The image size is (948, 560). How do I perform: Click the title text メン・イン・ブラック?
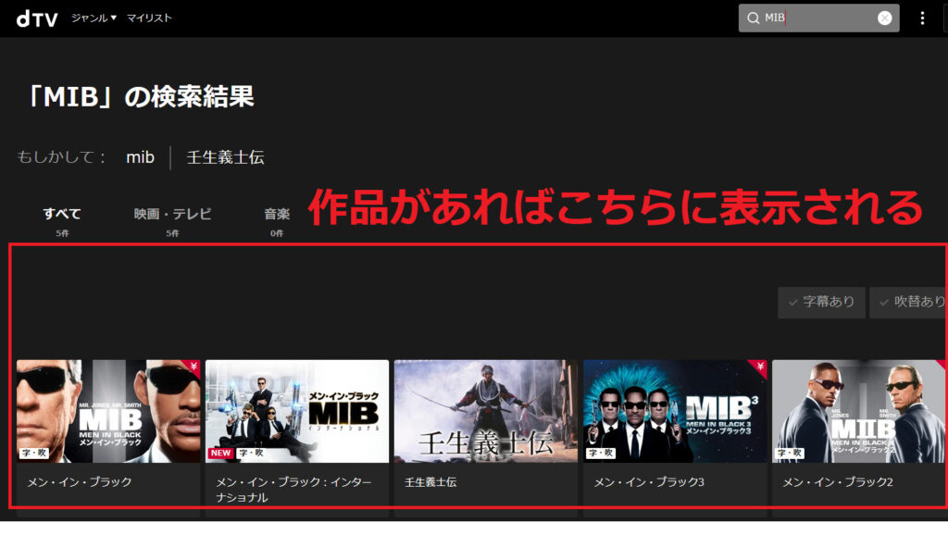[x=80, y=482]
